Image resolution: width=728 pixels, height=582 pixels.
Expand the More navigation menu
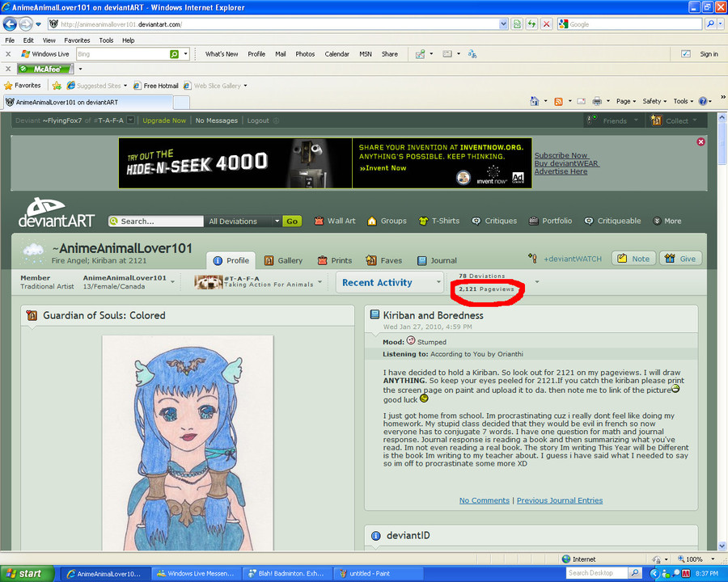tap(667, 221)
